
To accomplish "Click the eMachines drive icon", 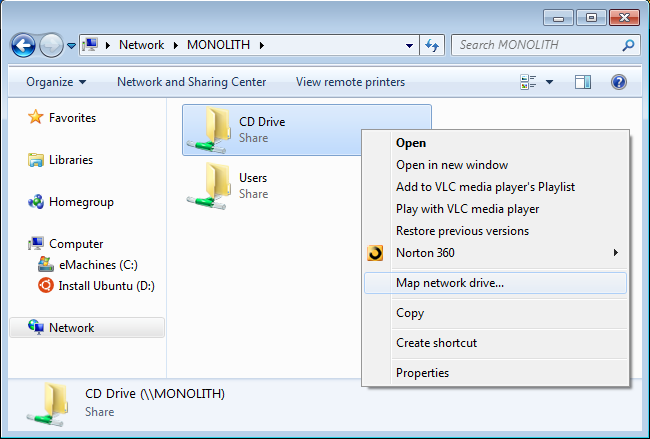I will 46,264.
